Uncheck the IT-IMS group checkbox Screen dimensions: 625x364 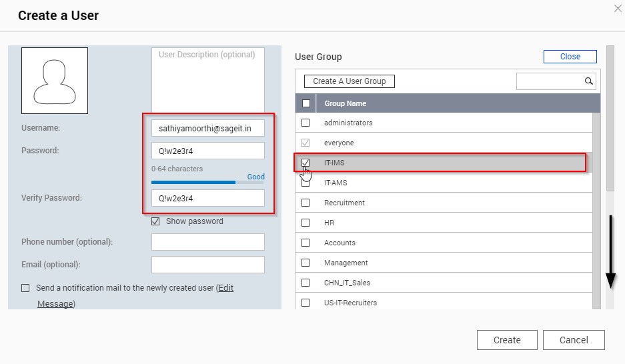(305, 163)
